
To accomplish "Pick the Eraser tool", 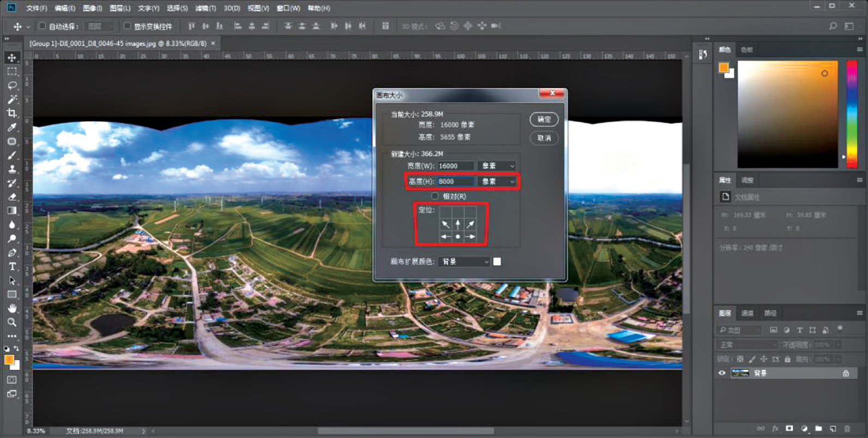I will pyautogui.click(x=11, y=197).
